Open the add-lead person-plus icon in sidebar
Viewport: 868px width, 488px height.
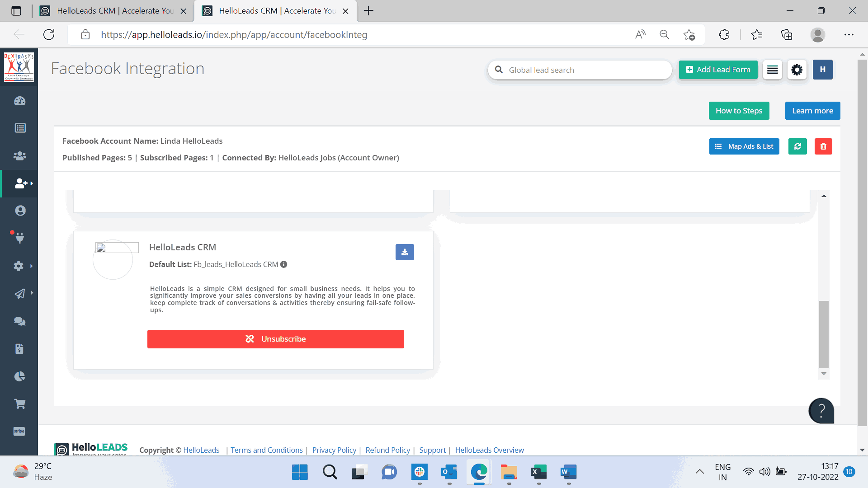21,183
